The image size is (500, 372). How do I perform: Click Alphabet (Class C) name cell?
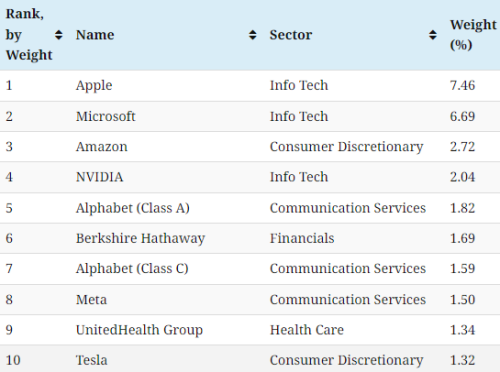pos(132,269)
